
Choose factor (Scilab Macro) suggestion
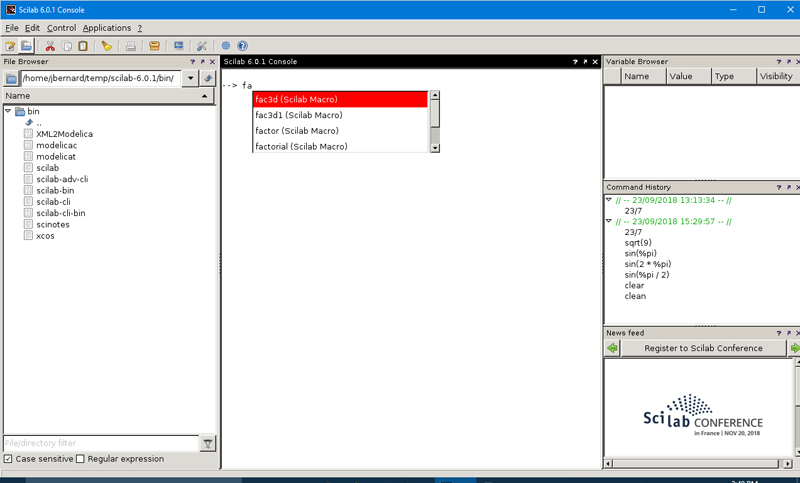pyautogui.click(x=340, y=131)
